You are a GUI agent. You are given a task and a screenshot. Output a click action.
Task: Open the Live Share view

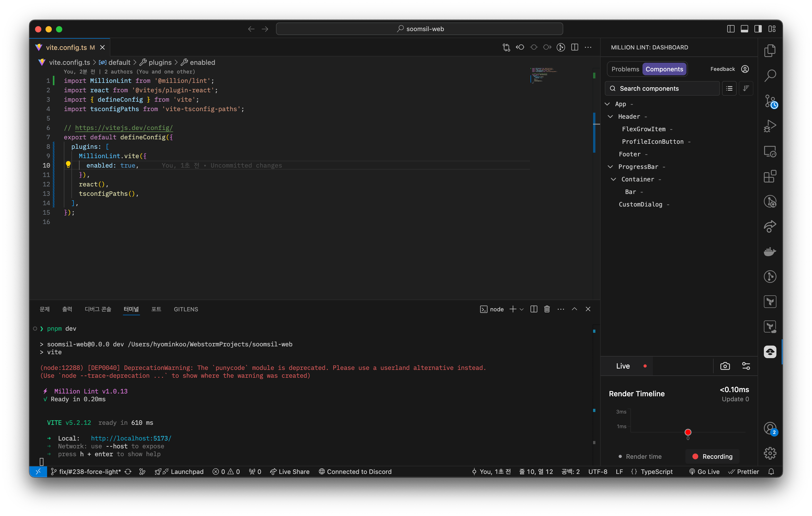[x=770, y=226]
